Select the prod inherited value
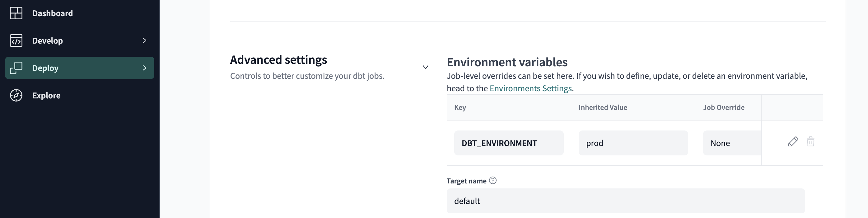The height and width of the screenshot is (218, 868). pyautogui.click(x=633, y=143)
